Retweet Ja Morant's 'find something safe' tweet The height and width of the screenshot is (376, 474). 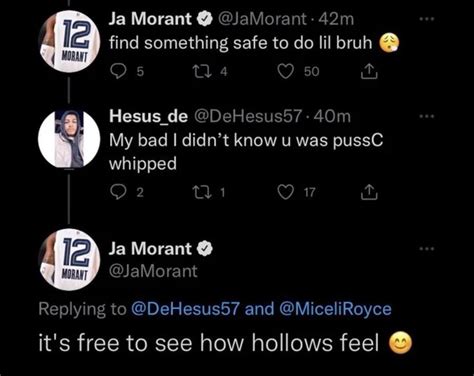[202, 71]
